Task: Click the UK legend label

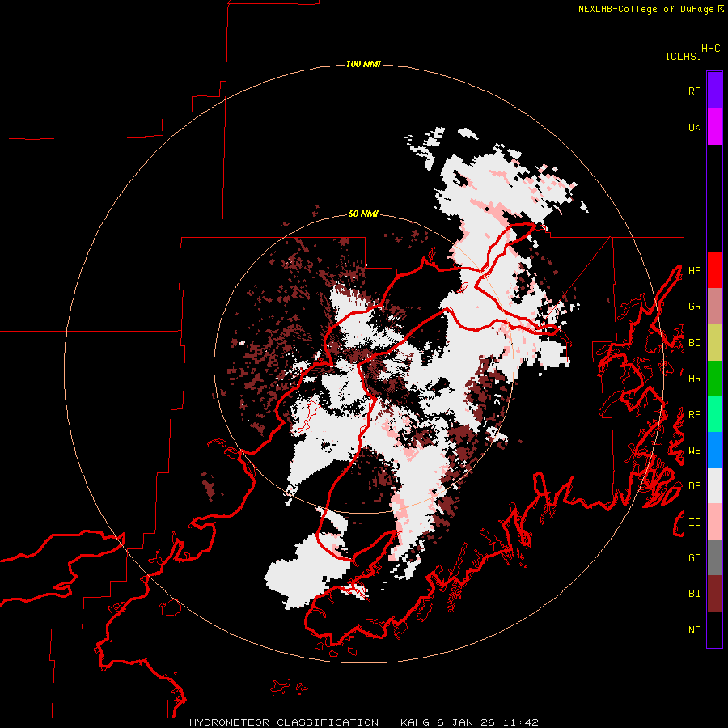Action: 695,127
